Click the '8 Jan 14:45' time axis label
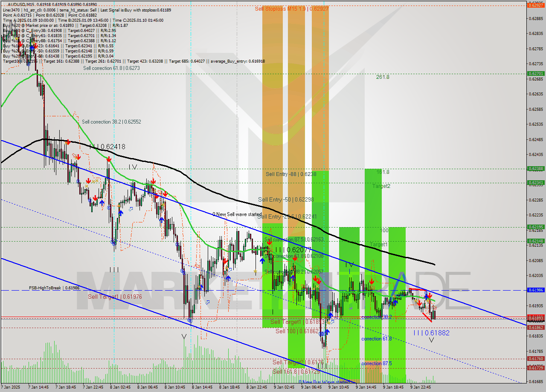Screen dimensions: 546x392 203,387
